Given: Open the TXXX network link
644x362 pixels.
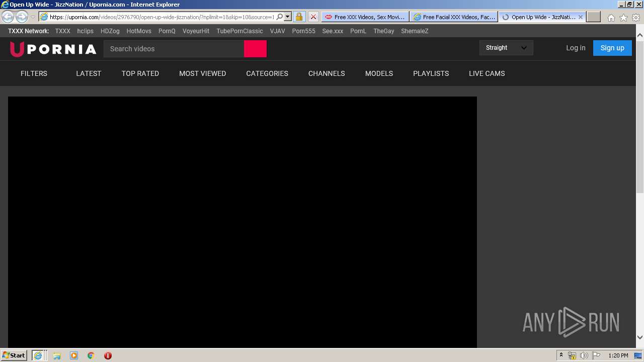Looking at the screenshot, I should click(x=63, y=31).
